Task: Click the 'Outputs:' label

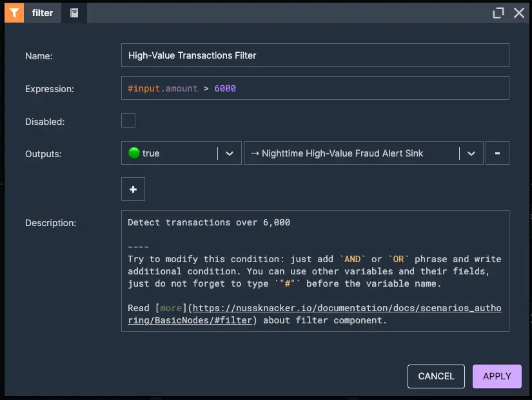Action: tap(43, 154)
